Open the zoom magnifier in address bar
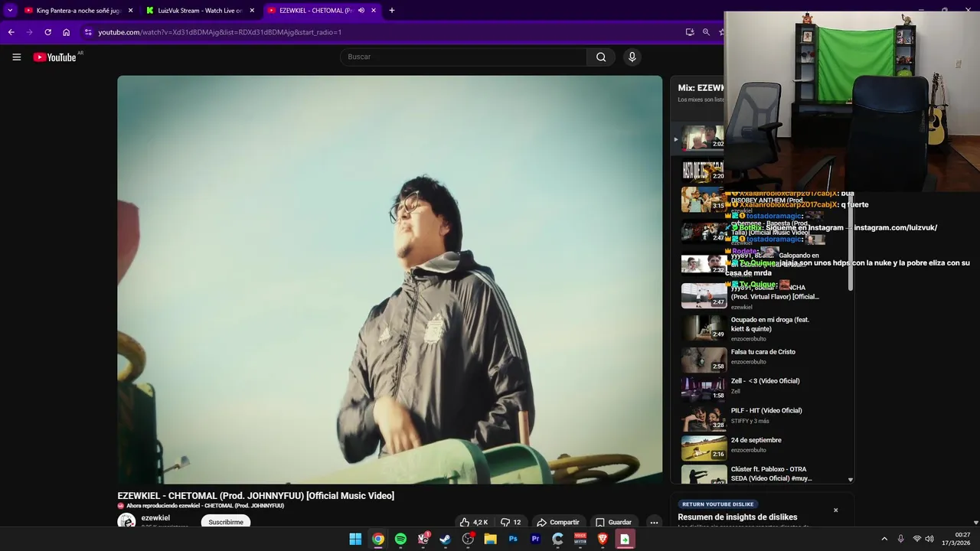The height and width of the screenshot is (551, 980). 706,32
